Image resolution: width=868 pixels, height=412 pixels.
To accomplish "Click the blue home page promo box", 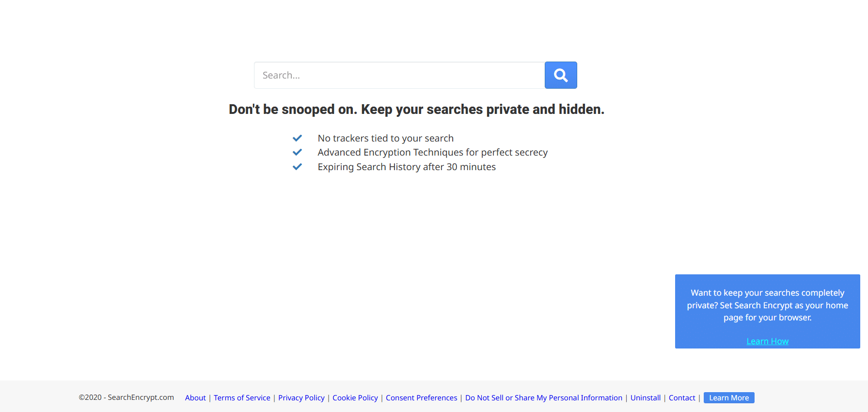I will pos(768,311).
